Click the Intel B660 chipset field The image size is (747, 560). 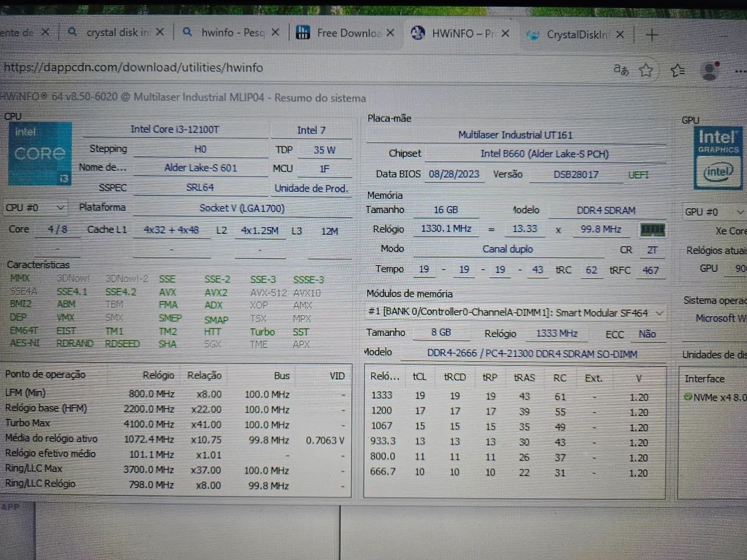544,154
